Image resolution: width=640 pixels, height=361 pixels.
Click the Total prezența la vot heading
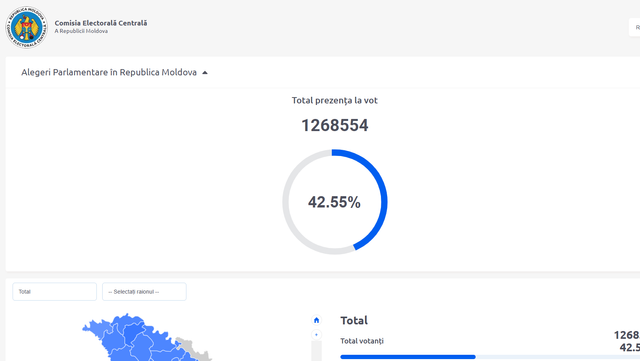tap(335, 100)
